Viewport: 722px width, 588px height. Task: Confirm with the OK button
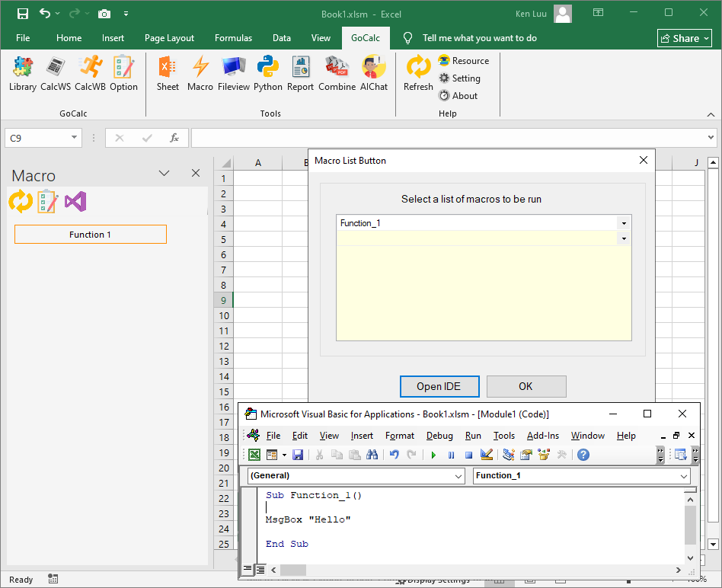tap(526, 386)
